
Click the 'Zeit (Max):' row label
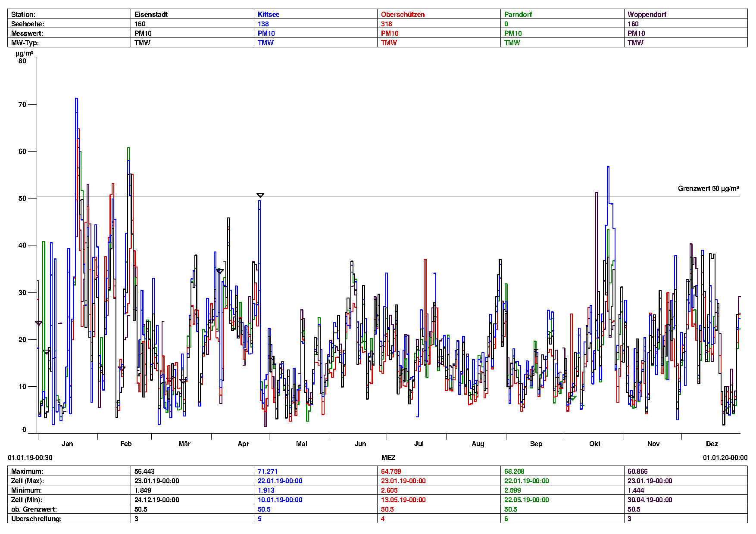point(28,481)
